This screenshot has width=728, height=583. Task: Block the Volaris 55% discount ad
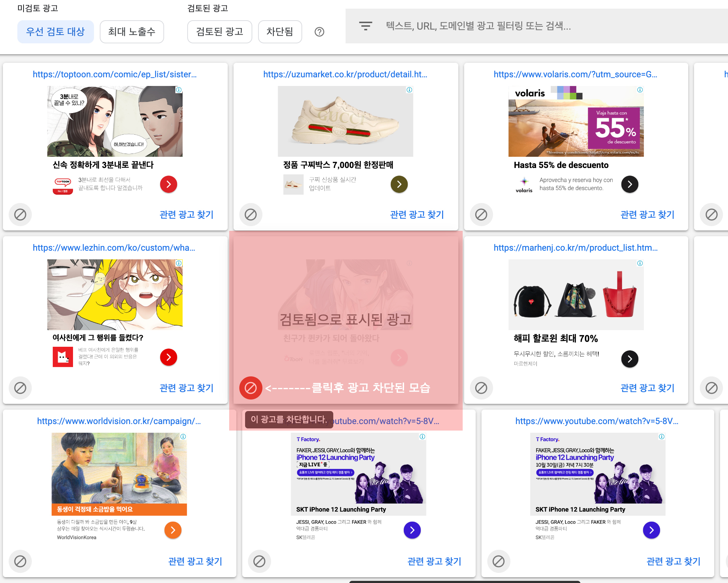click(x=481, y=215)
